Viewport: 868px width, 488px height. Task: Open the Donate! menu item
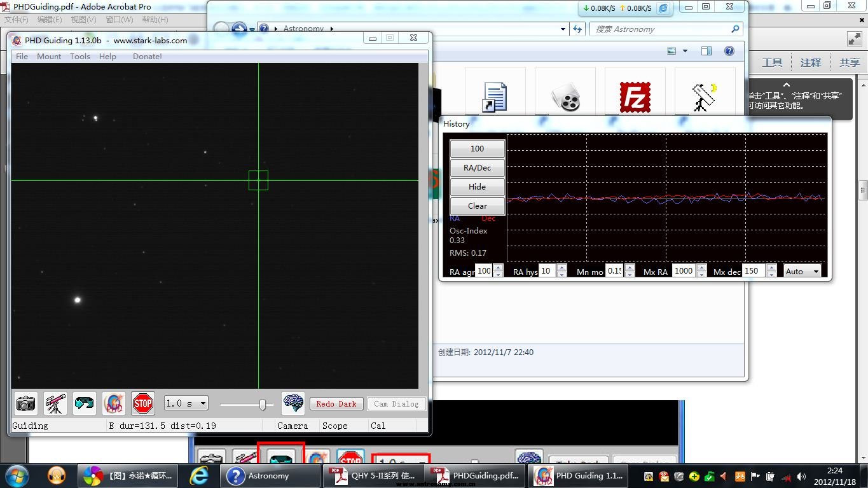click(x=148, y=56)
